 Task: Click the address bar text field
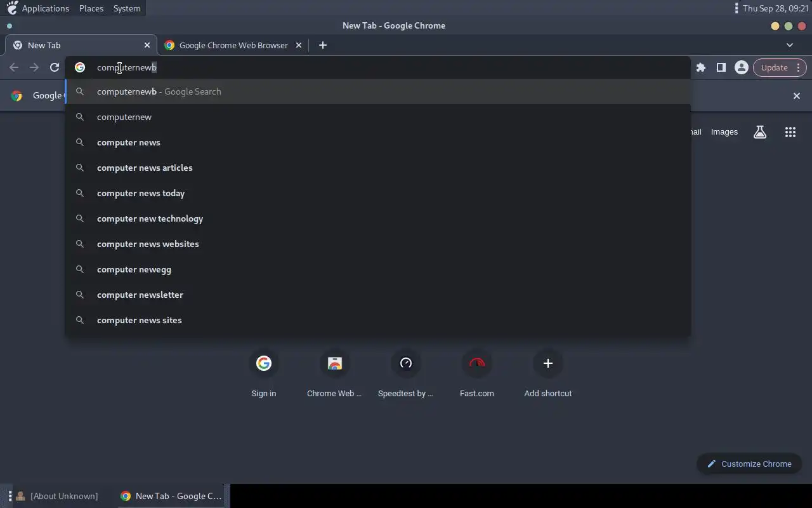point(377,67)
